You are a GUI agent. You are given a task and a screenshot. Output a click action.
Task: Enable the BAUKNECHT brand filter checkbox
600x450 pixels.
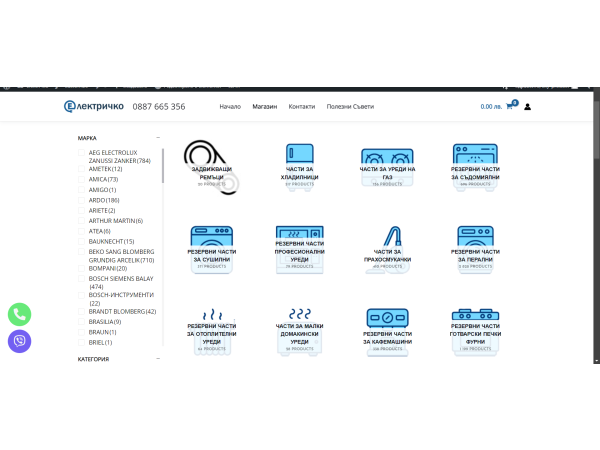[x=82, y=241]
